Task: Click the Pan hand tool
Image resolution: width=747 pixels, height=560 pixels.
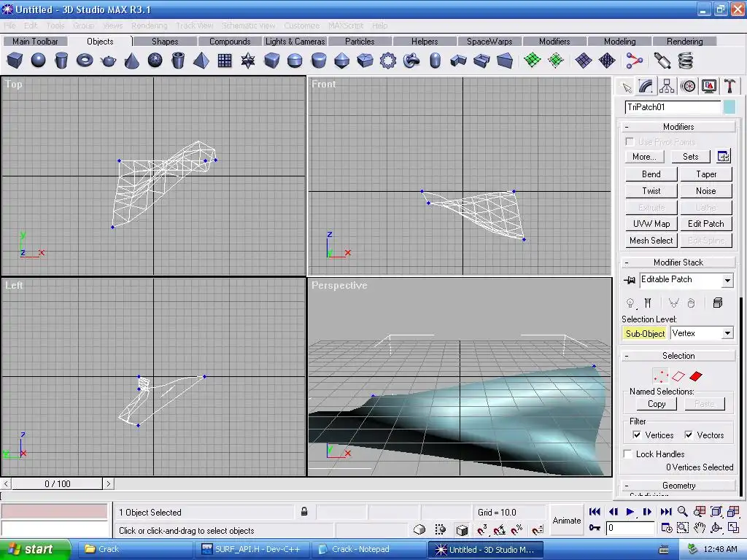Action: pyautogui.click(x=699, y=528)
